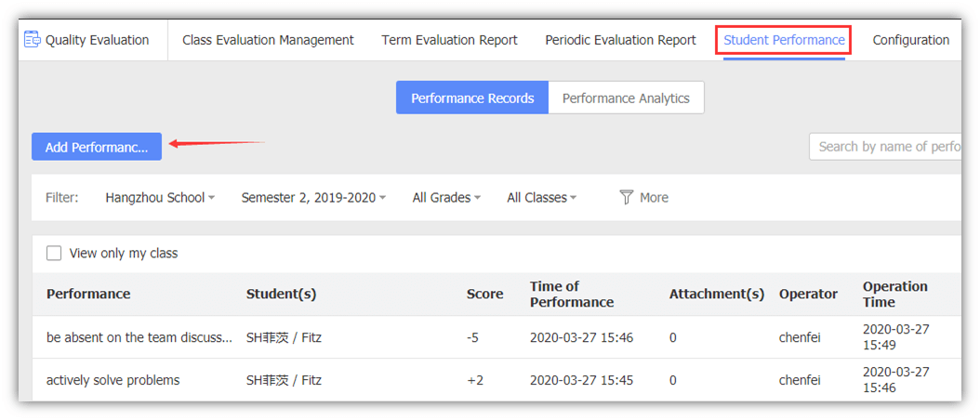Select the Performance Records view

click(472, 98)
